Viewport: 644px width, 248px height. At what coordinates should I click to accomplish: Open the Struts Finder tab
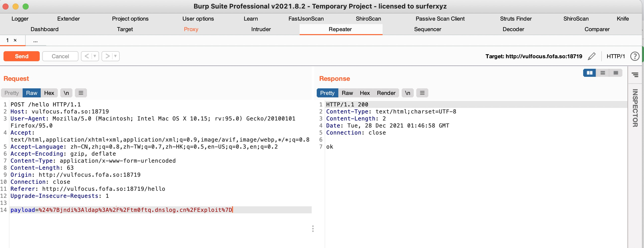pos(516,19)
